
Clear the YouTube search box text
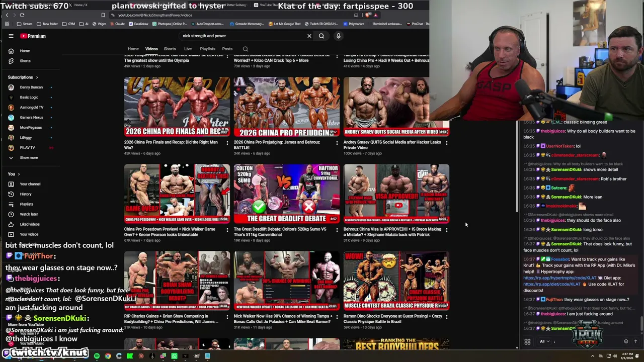click(x=309, y=36)
